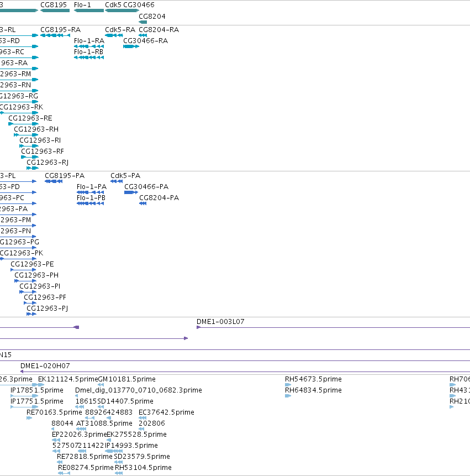Screen dimensions: 470x476
Task: Click EST RE70163.5prime
Action: click(29, 418)
